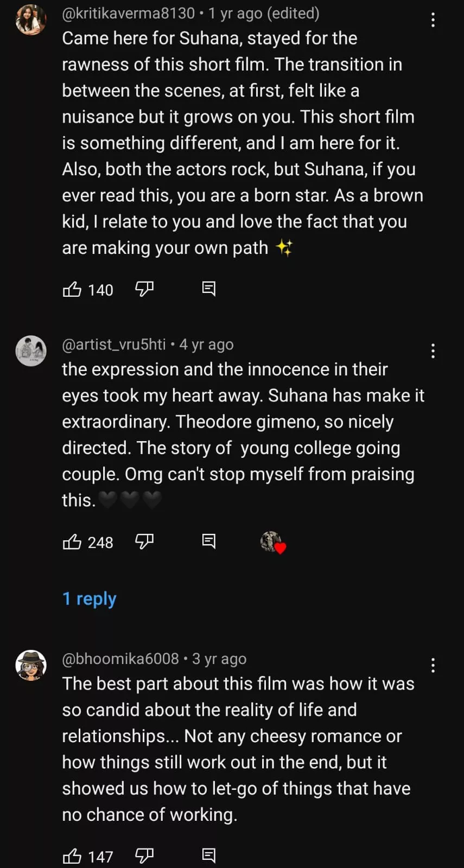The width and height of the screenshot is (464, 868).
Task: Reply icon under @bhoomika6008 comment
Action: (x=208, y=856)
